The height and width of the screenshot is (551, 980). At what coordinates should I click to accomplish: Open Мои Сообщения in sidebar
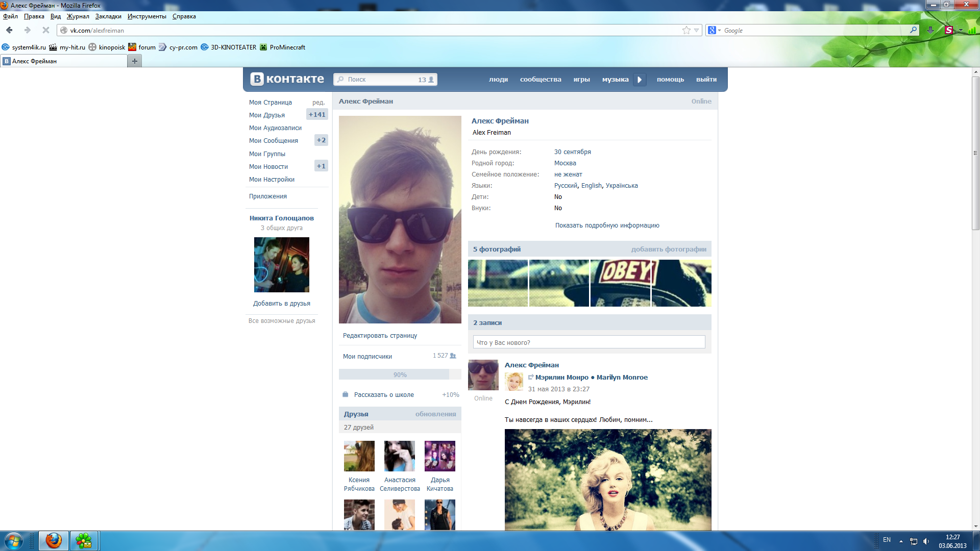274,141
